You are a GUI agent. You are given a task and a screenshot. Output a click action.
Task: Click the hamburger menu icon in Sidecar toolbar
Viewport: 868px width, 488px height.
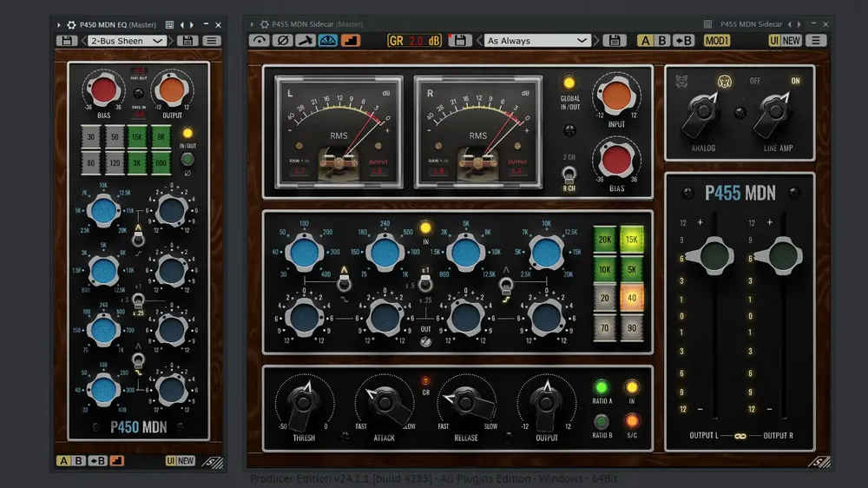pos(814,41)
